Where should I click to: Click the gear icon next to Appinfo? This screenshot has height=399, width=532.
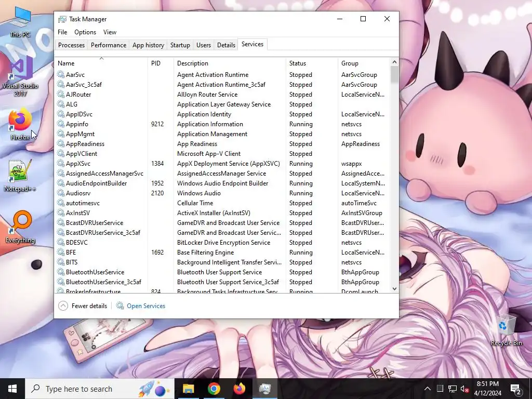point(61,124)
